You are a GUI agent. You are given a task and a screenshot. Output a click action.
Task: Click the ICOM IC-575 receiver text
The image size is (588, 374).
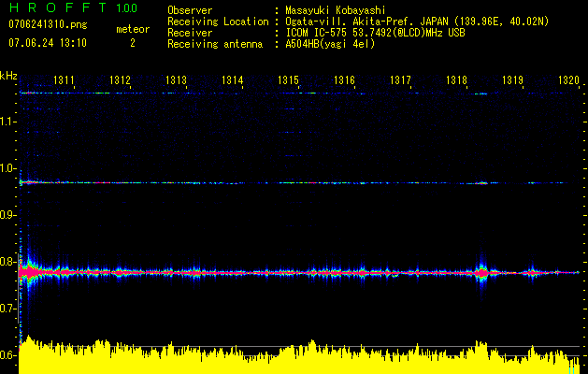[375, 33]
